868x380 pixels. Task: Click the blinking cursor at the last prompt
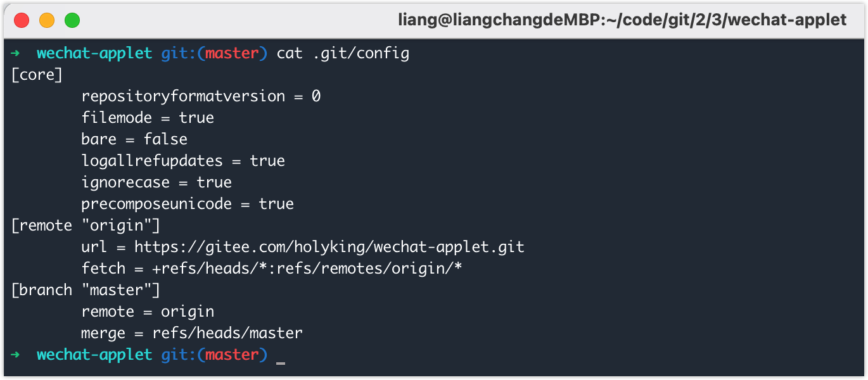click(x=281, y=363)
